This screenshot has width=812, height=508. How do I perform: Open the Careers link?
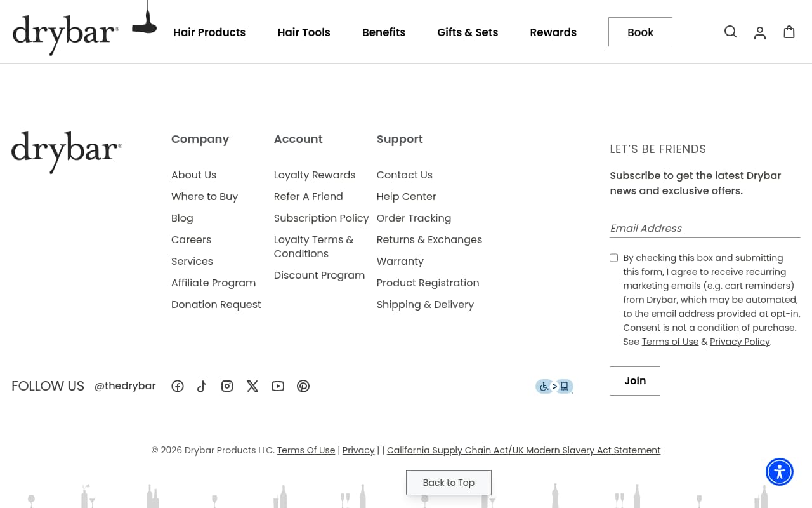point(191,240)
